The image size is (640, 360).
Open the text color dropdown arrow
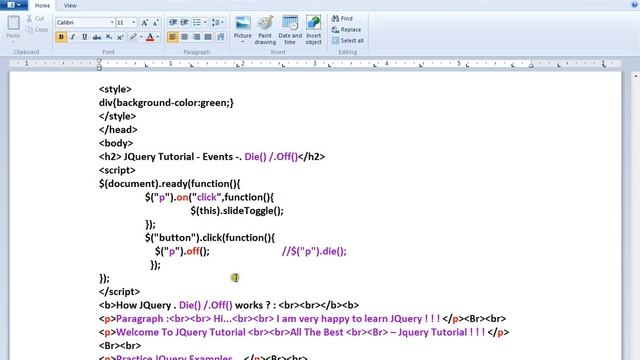pos(158,37)
